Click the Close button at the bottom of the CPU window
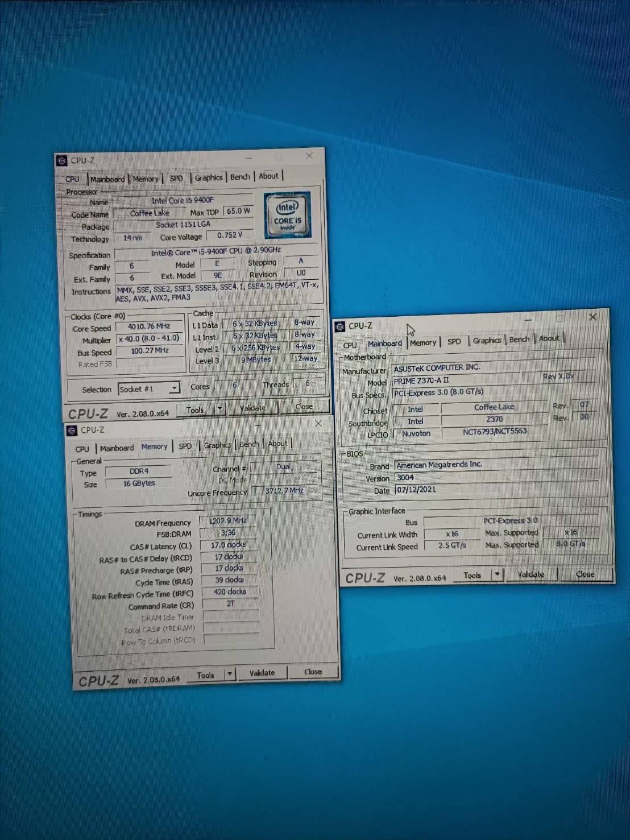 304,407
